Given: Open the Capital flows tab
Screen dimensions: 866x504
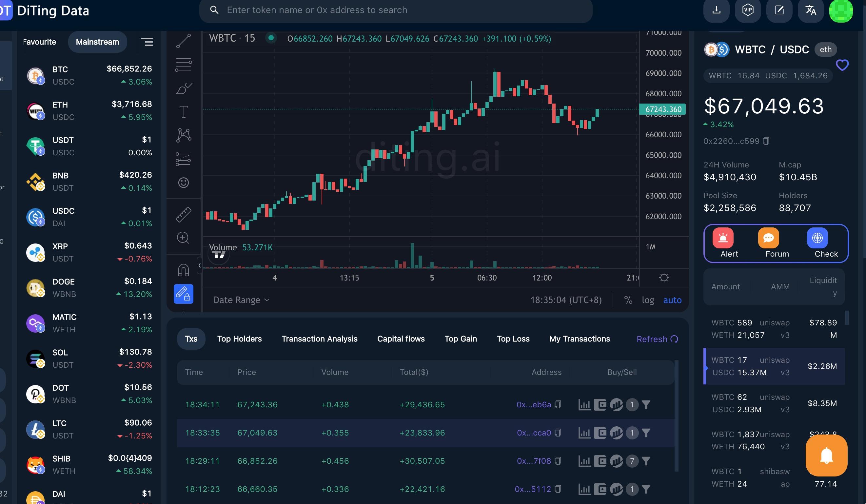Looking at the screenshot, I should 401,339.
